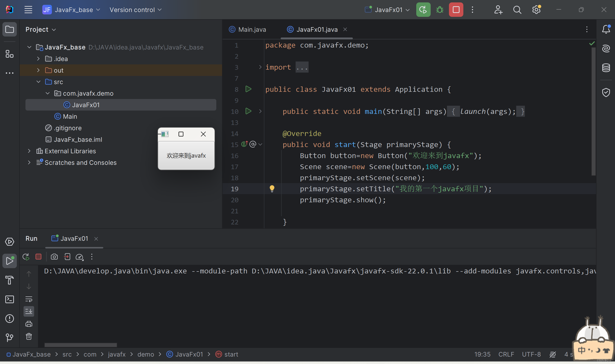Take thread dump camera icon
Screen dimensions: 615x364
pyautogui.click(x=54, y=257)
